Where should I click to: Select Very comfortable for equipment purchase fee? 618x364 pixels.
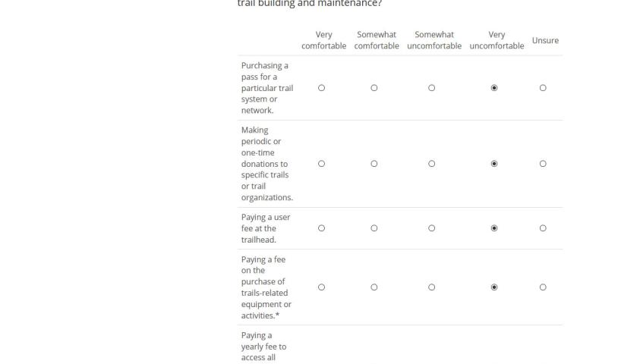pos(321,287)
